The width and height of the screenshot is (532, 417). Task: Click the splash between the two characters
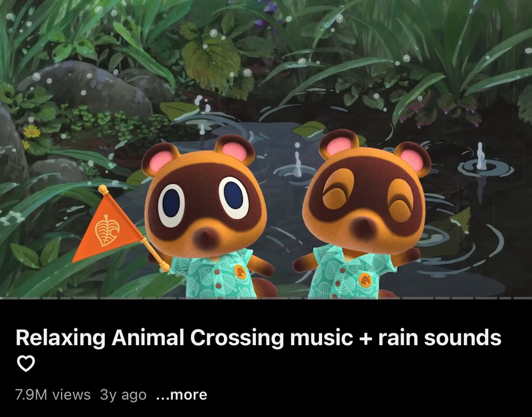[296, 166]
